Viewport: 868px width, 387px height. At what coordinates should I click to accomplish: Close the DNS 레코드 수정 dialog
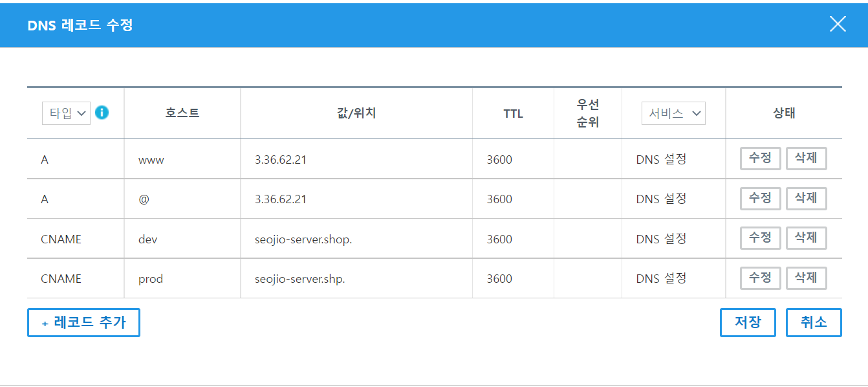point(838,25)
